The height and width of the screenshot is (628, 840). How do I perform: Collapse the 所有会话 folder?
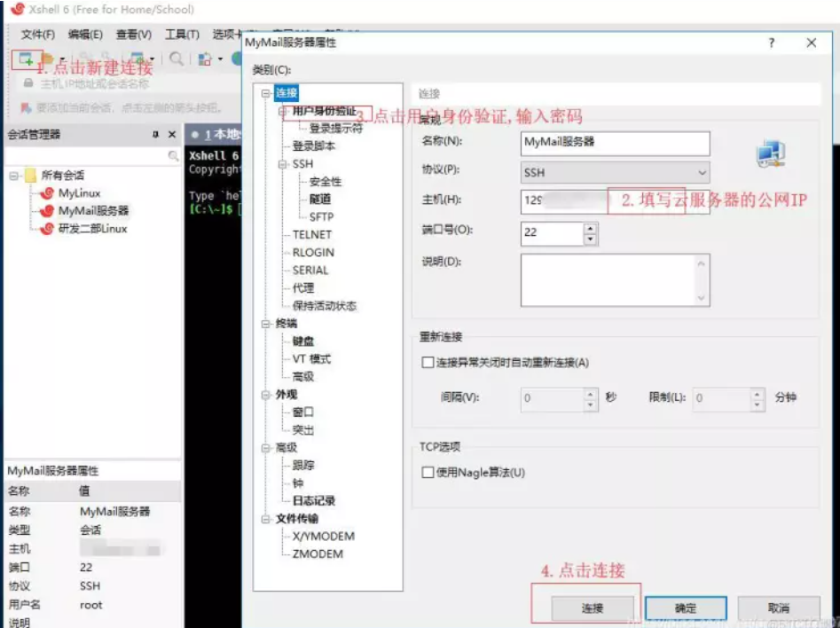13,176
